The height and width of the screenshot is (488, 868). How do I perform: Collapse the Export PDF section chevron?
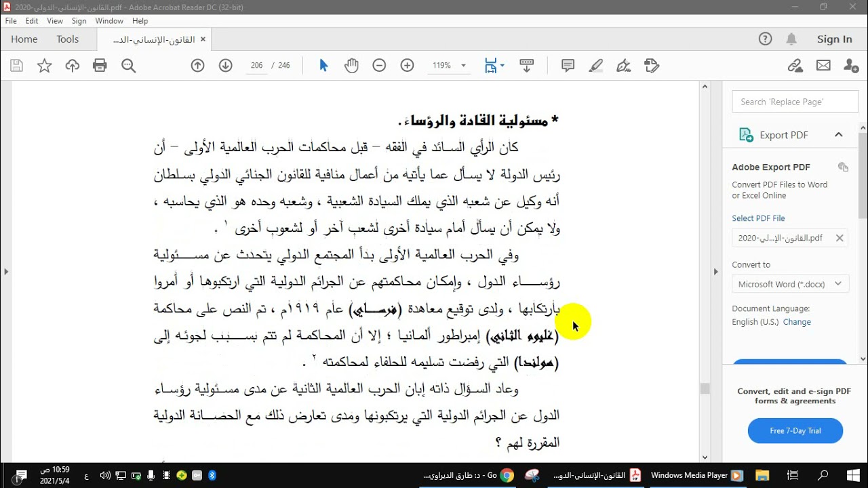pos(839,135)
